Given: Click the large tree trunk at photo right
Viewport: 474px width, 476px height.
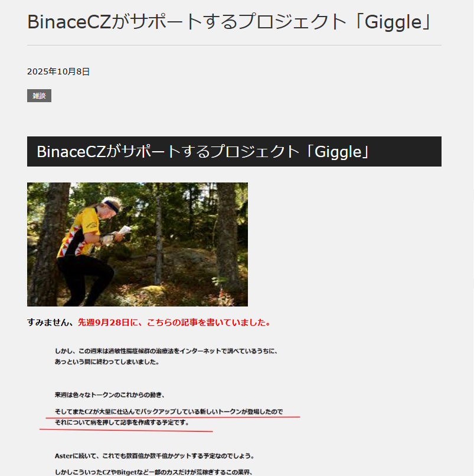Looking at the screenshot, I should 227,237.
